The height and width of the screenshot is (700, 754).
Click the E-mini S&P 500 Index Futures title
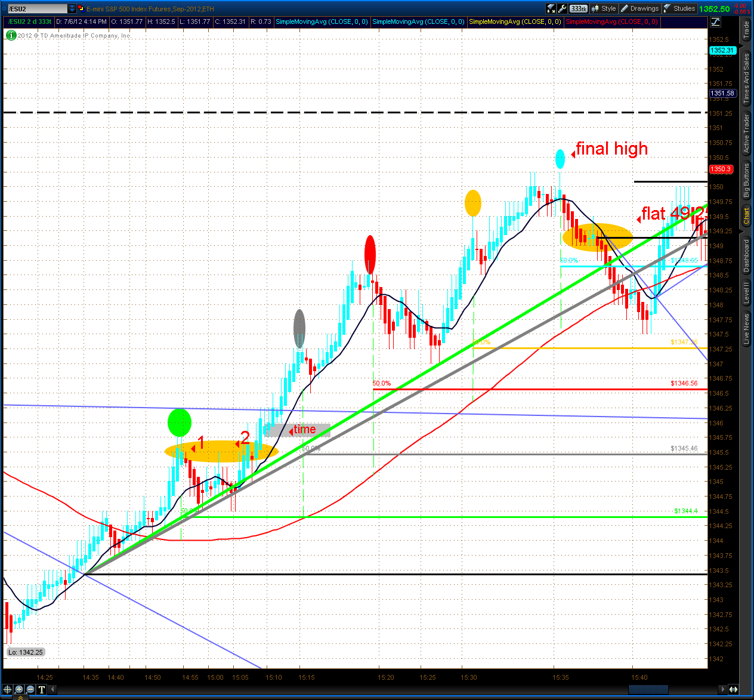(150, 9)
